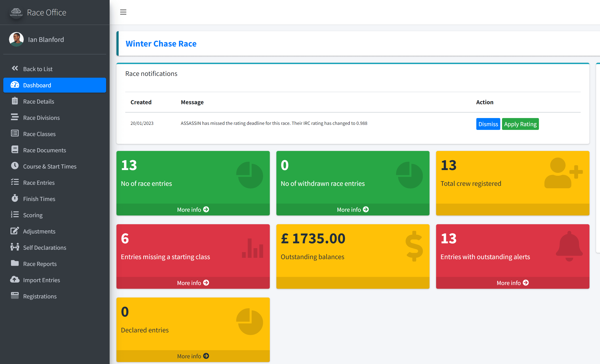Click bell icon on outstanding alerts card
600x364 pixels.
coord(569,246)
